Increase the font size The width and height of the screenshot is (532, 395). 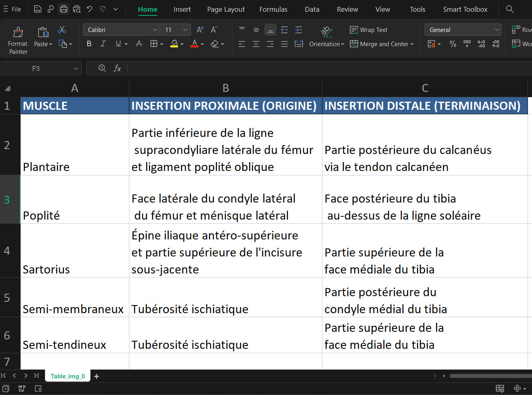199,29
